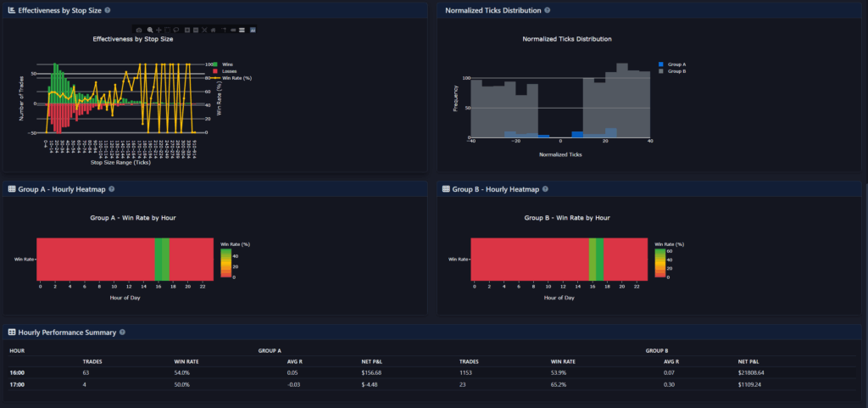Viewport: 868px width, 408px height.
Task: Activate the Pan tool in modebar
Action: (x=158, y=30)
